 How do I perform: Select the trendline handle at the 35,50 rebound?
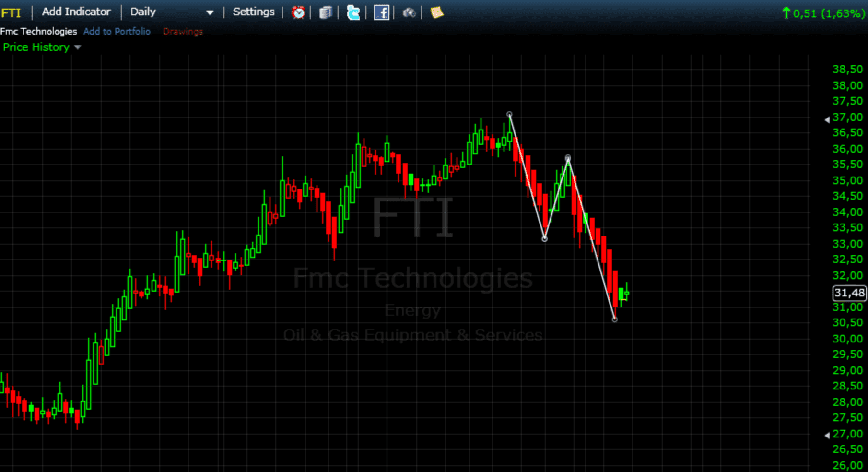coord(568,158)
